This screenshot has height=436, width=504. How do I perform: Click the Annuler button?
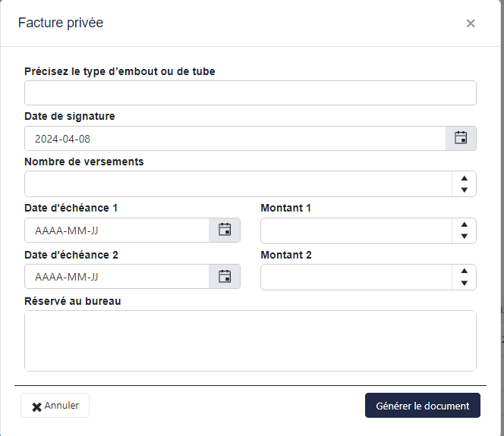point(55,406)
